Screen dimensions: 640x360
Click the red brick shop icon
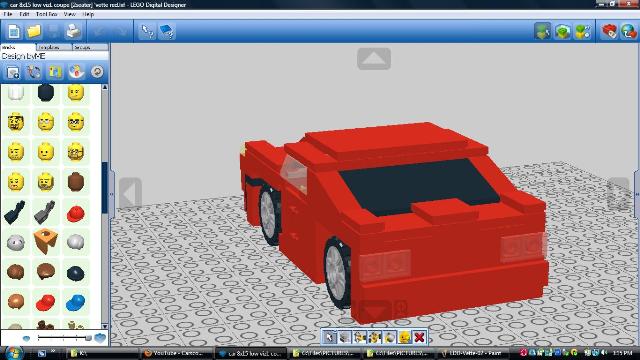click(x=609, y=31)
